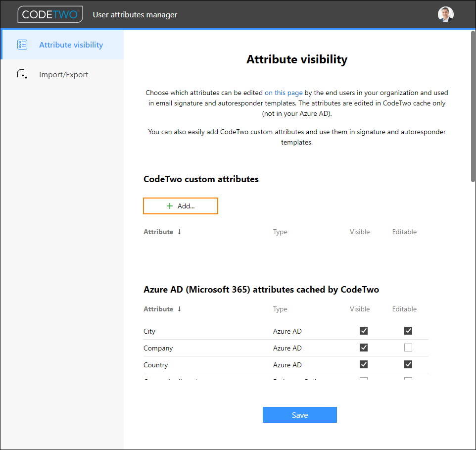Click the Add... custom attribute button
Viewport: 476px width, 450px height.
181,206
